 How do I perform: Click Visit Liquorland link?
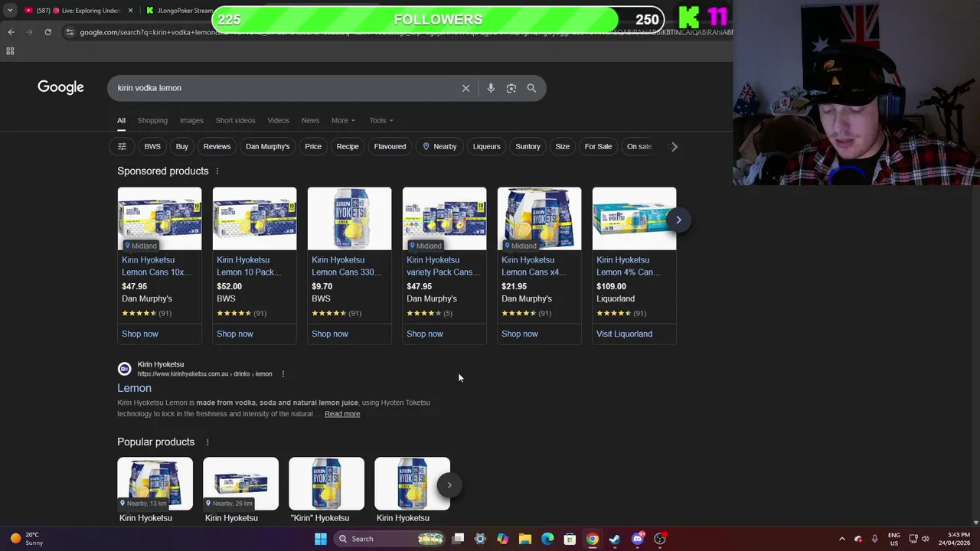(624, 334)
